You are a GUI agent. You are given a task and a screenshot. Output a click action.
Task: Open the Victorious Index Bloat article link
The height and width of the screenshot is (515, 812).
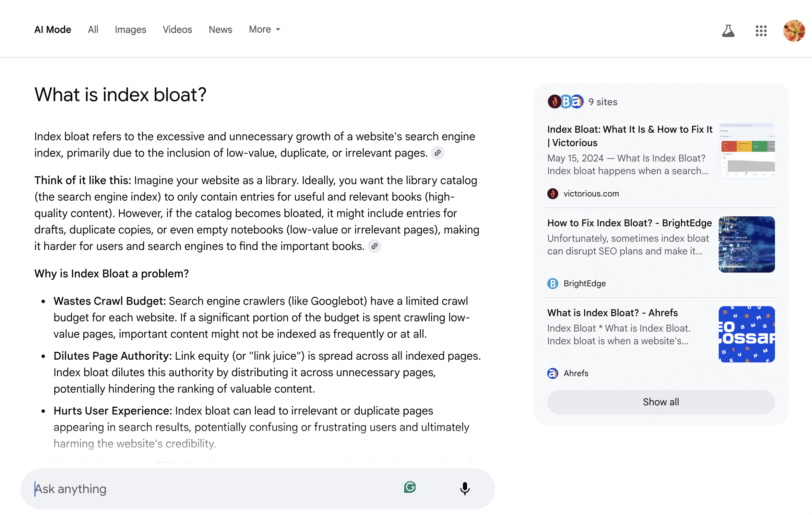point(630,136)
